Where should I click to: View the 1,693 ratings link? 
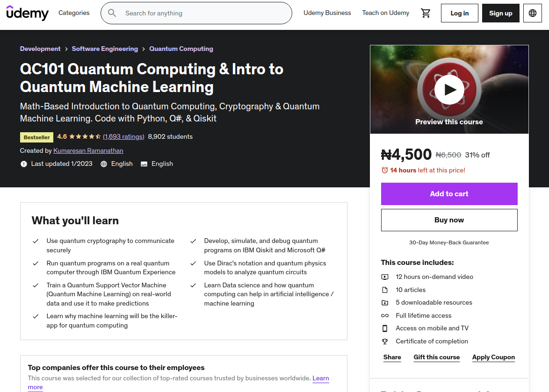(x=123, y=136)
